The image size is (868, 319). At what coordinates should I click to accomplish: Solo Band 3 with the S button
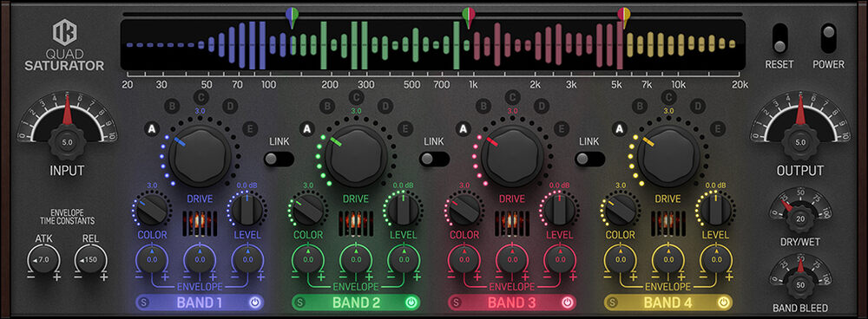click(x=457, y=303)
